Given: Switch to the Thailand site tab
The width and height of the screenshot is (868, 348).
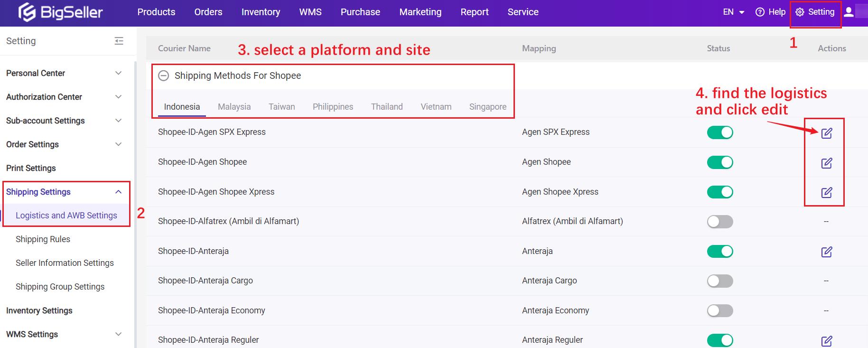Looking at the screenshot, I should click(387, 107).
